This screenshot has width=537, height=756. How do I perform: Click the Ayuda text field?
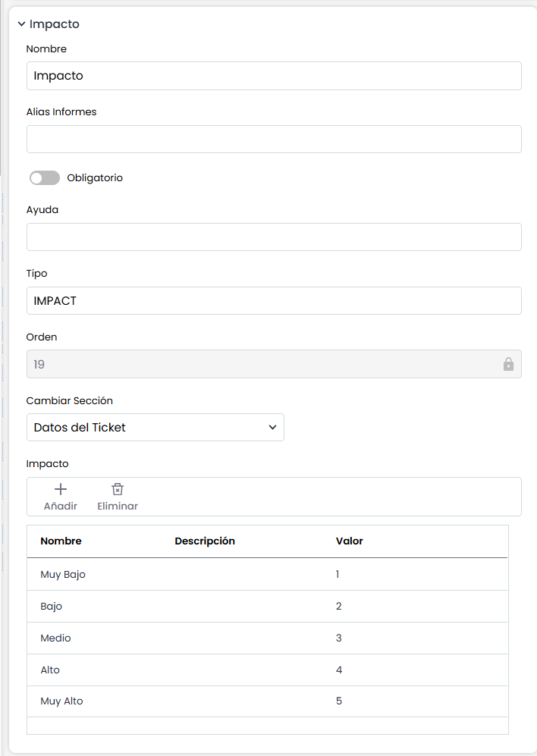(273, 237)
